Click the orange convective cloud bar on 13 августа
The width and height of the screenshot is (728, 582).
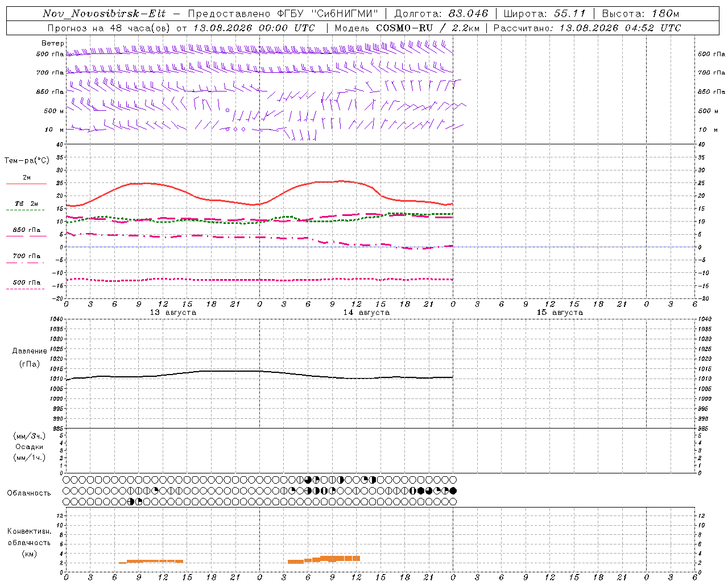coord(151,562)
